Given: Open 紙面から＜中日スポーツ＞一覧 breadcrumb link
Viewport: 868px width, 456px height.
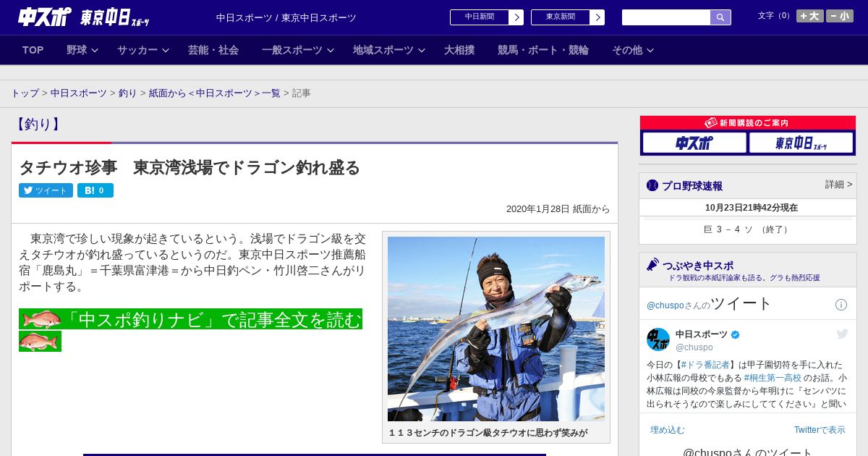Looking at the screenshot, I should coord(215,93).
